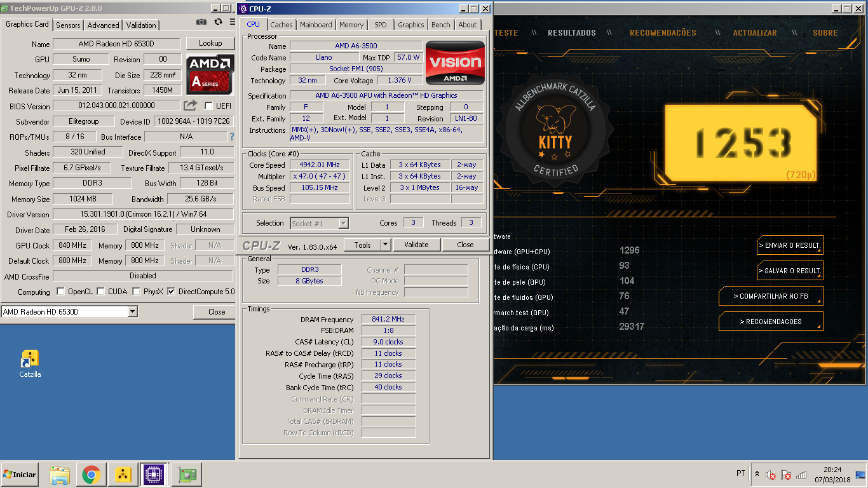Viewport: 868px width, 488px height.
Task: Click the DRAM Frequency value 841.2 MHz
Action: click(388, 319)
